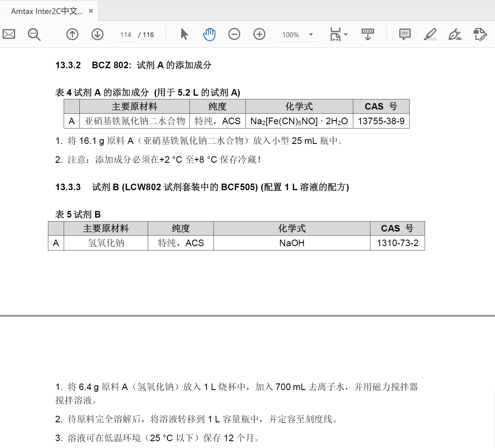Screen dimensions: 495x448
Task: Pick the highlight text tool
Action: point(430,34)
